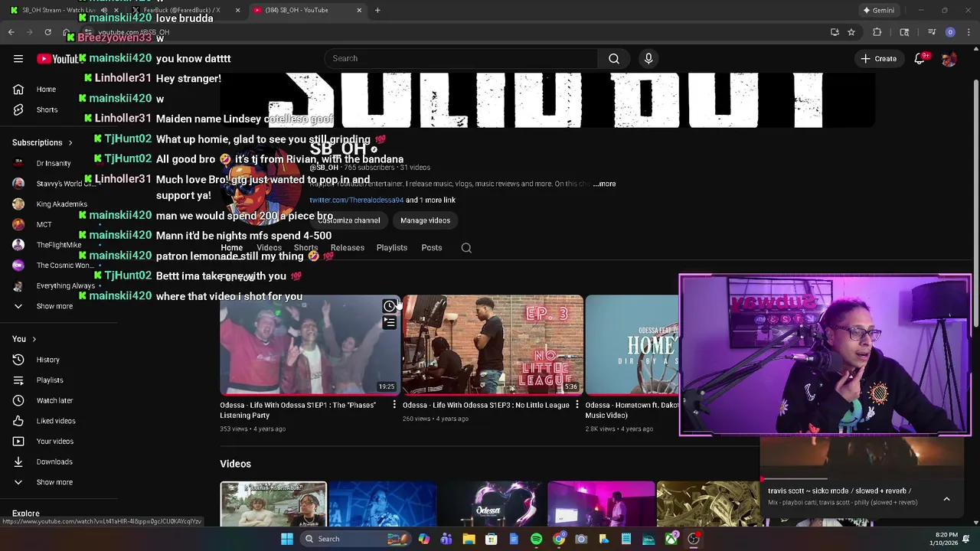Open the channel Releases tab
This screenshot has width=980, height=551.
pyautogui.click(x=347, y=248)
